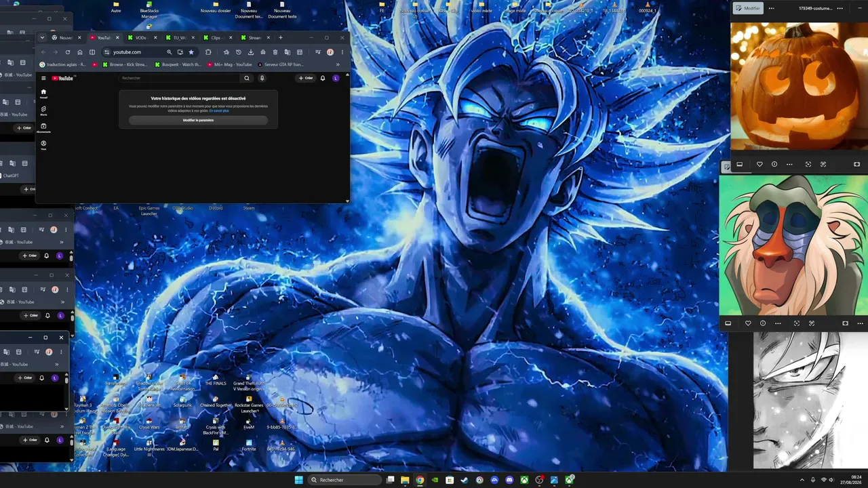Open a new Chrome tab
This screenshot has height=488, width=868.
281,38
